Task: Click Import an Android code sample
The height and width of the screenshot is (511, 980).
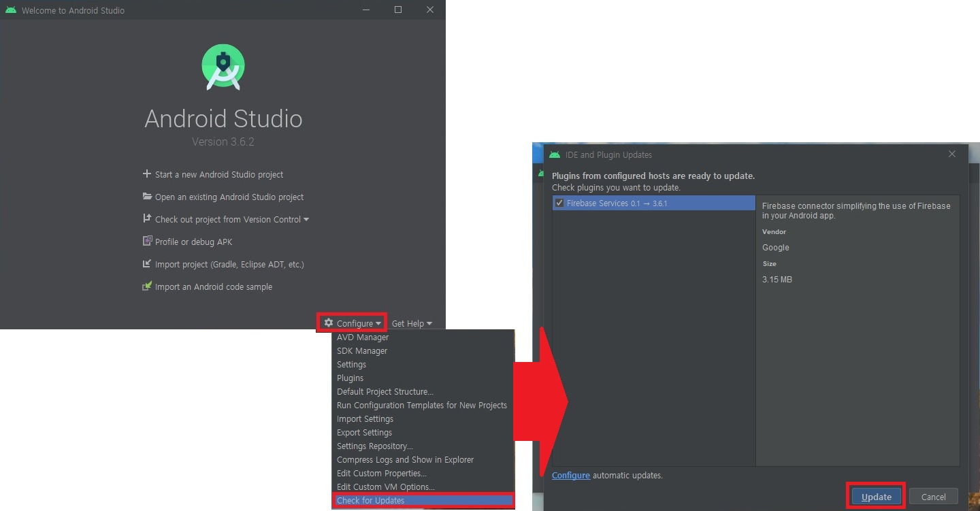Action: (214, 286)
